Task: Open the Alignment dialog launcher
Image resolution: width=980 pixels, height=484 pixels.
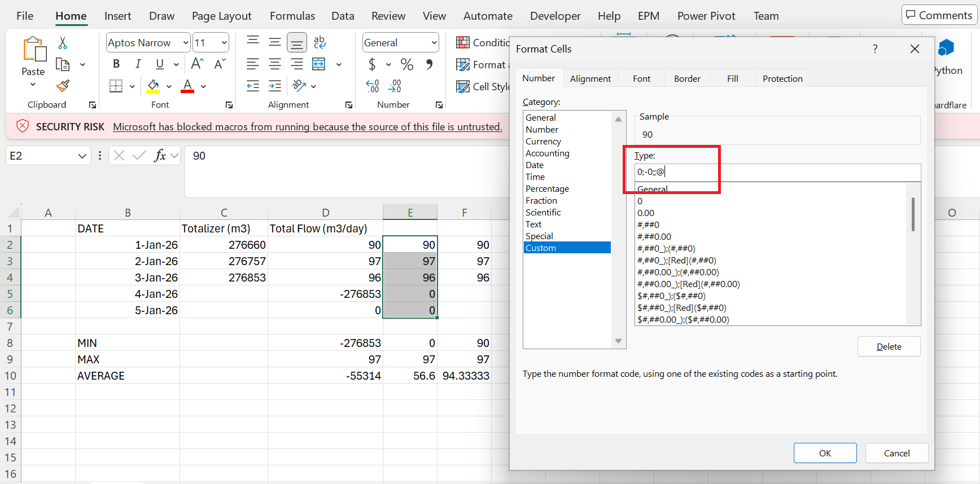Action: [x=349, y=105]
